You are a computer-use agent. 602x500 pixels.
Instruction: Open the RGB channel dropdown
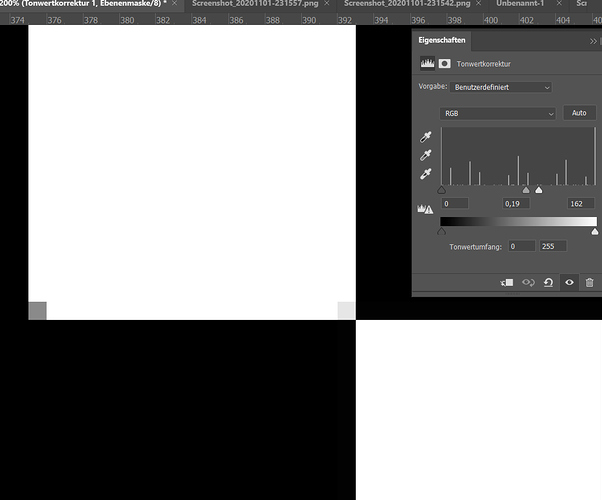498,113
